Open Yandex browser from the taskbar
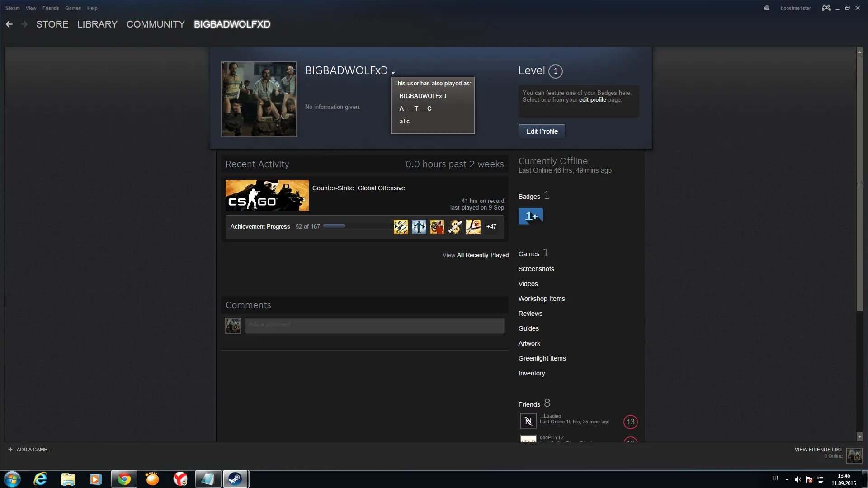 click(180, 479)
